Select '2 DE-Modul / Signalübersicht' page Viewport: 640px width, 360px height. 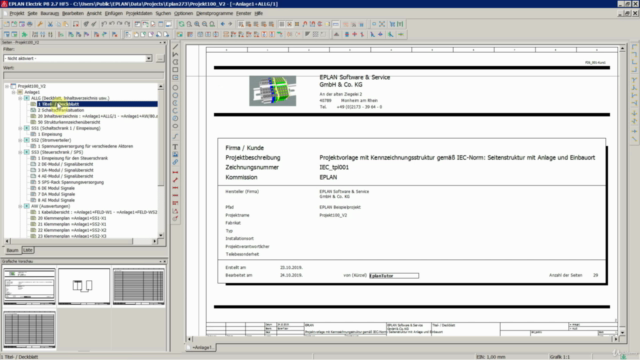pos(65,164)
